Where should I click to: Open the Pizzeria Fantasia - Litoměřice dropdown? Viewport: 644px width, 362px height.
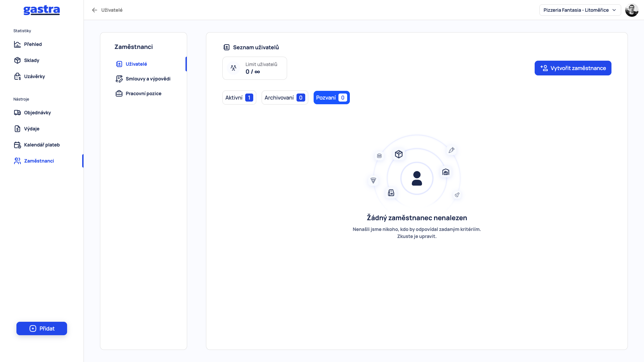point(580,10)
